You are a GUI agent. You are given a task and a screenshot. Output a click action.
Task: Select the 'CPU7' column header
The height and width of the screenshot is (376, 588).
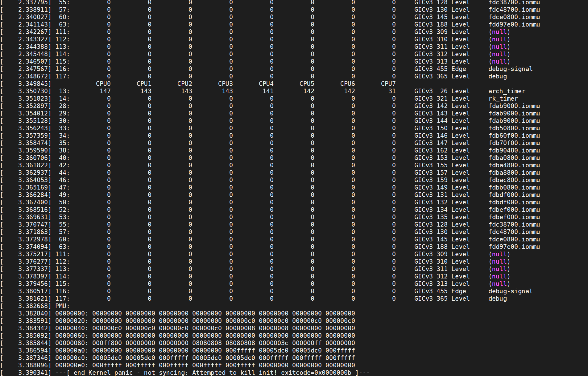point(388,84)
